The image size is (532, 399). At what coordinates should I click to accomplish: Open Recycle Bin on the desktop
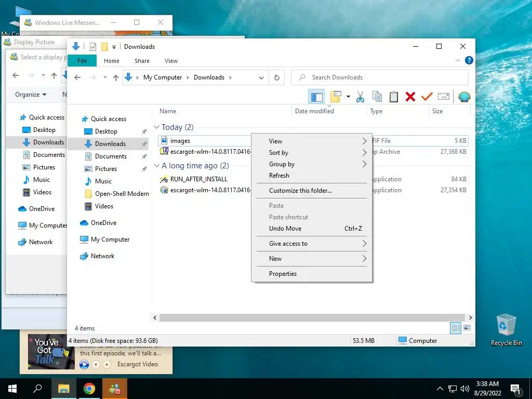506,330
